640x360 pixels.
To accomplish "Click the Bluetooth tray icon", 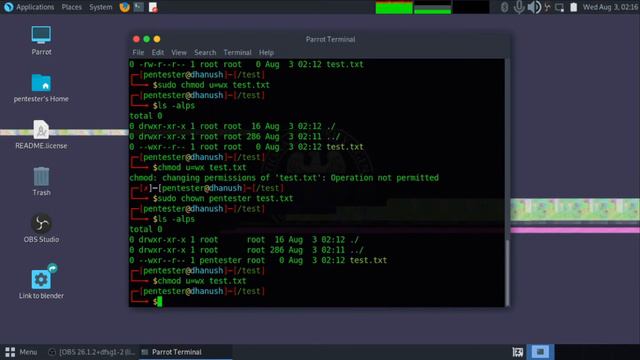I will (x=504, y=7).
